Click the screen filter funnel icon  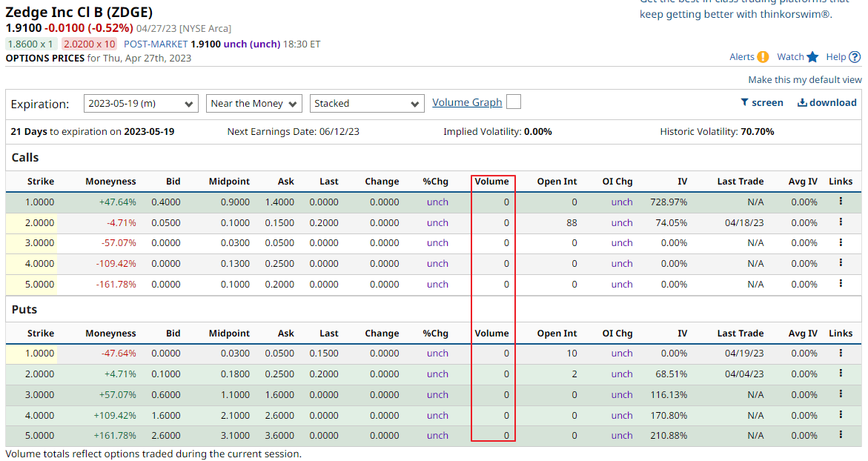(x=744, y=102)
